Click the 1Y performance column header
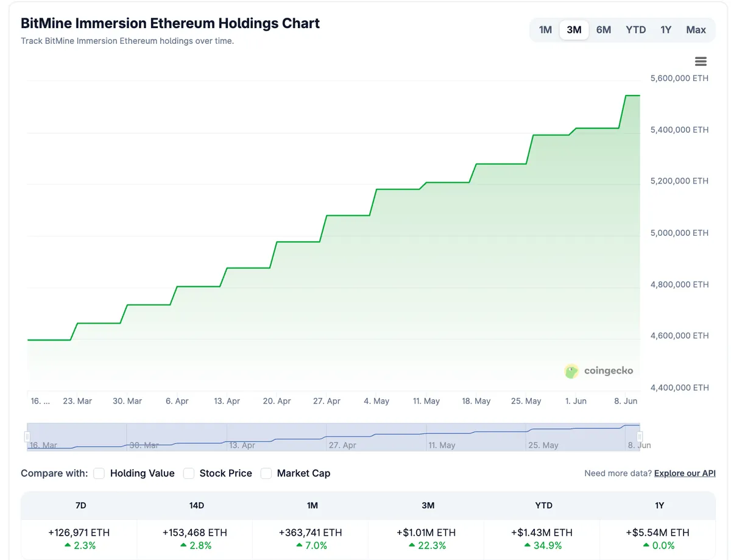The height and width of the screenshot is (560, 731). point(659,506)
